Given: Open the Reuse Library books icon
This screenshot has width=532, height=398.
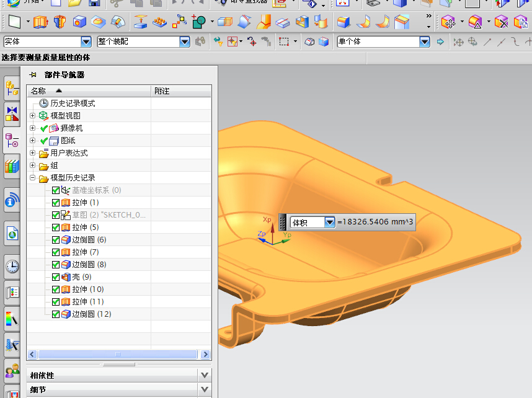Looking at the screenshot, I should point(12,166).
